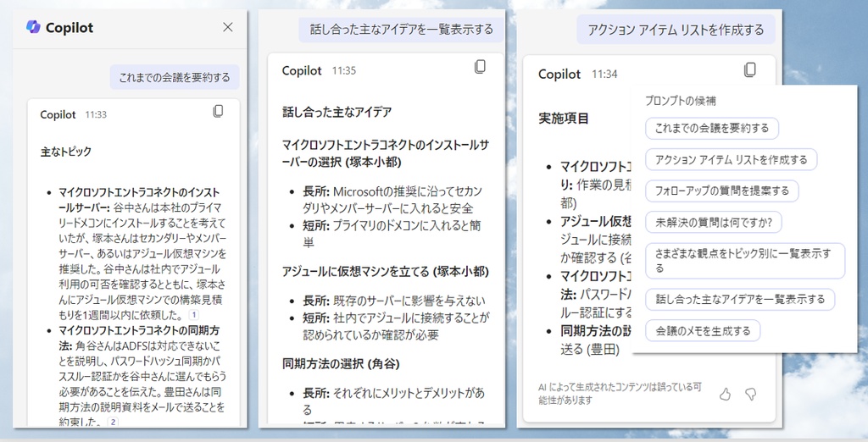
Task: Click heading アジュールに仮想マシンを立てる (塚本小都)
Action: tap(386, 272)
